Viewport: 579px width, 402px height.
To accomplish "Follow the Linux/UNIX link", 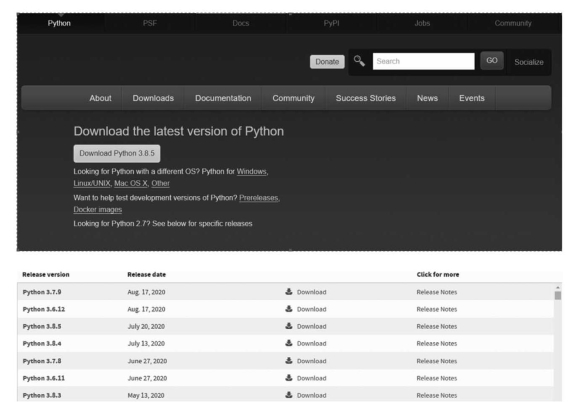I will (92, 183).
